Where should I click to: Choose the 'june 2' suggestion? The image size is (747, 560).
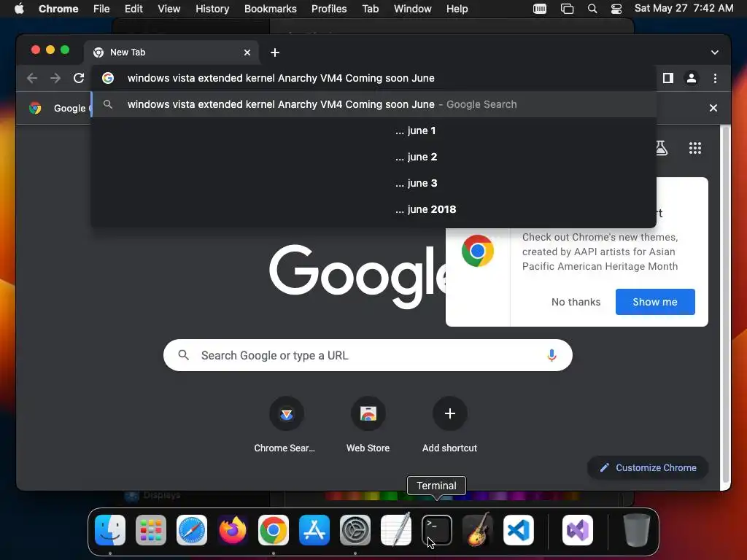(x=373, y=157)
